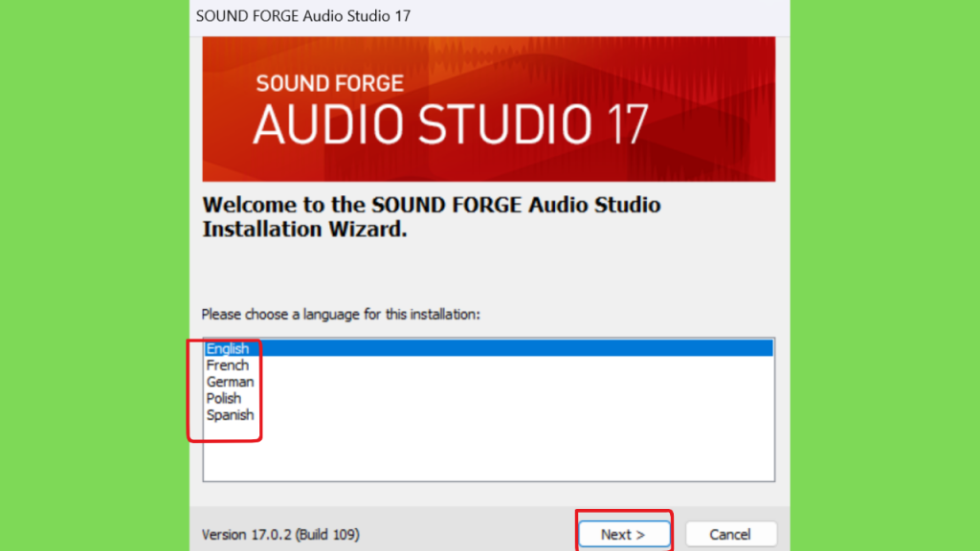Click the 'Please choose a language' label
980x551 pixels.
click(x=341, y=314)
